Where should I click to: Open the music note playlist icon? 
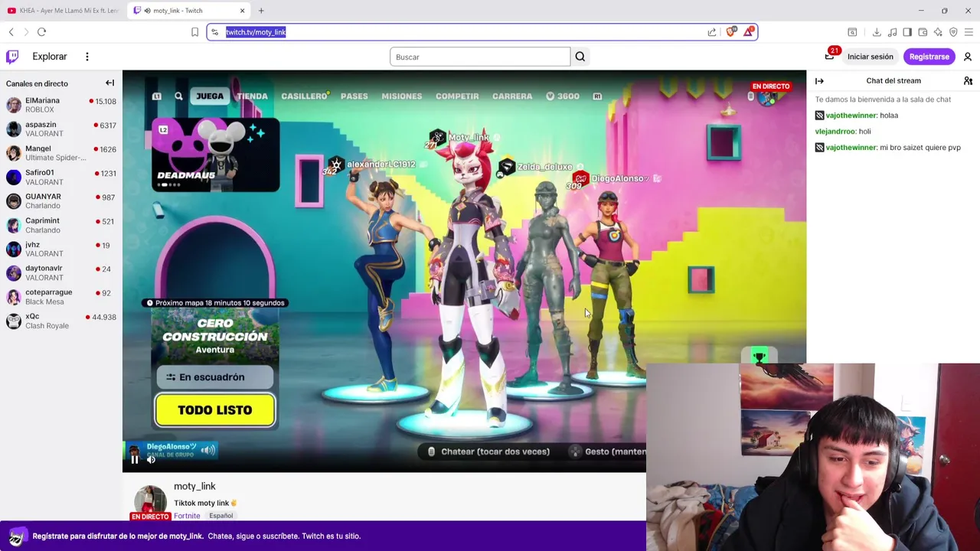click(892, 32)
